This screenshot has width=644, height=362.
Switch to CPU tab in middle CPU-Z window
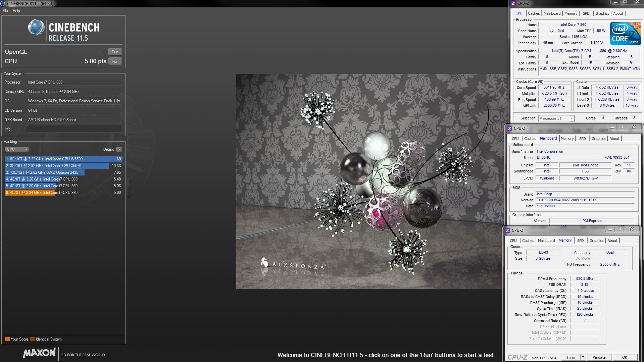click(x=515, y=139)
